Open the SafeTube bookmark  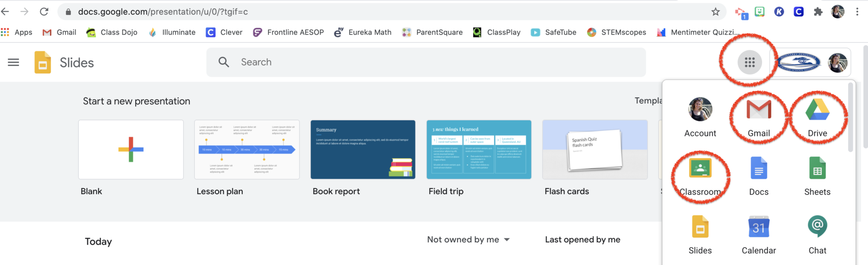(554, 32)
